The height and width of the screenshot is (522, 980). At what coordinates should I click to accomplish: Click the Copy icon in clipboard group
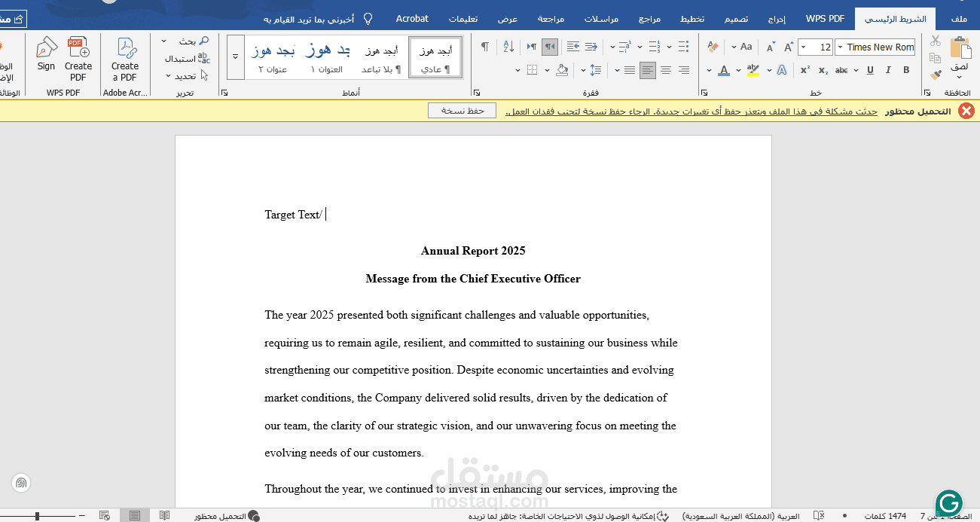pyautogui.click(x=936, y=58)
